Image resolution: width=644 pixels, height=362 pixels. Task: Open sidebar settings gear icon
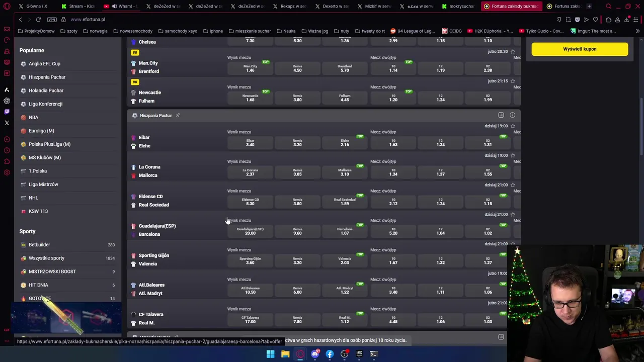[7, 172]
